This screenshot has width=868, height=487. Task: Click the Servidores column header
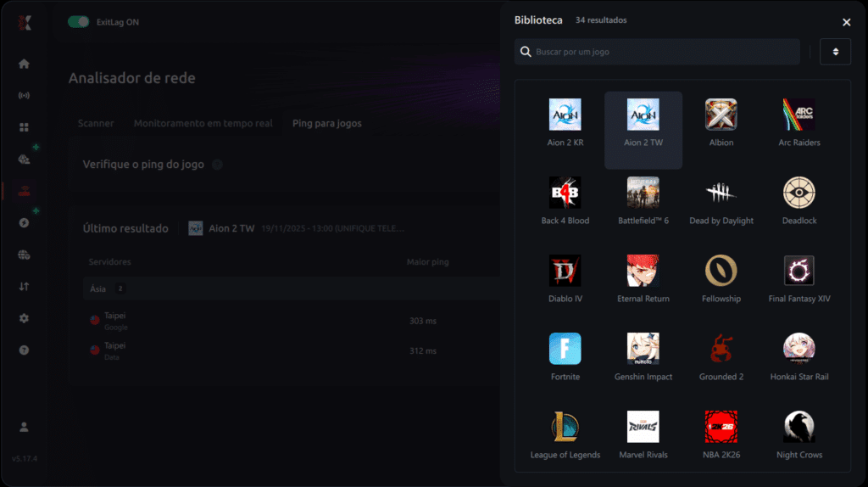[x=109, y=261]
